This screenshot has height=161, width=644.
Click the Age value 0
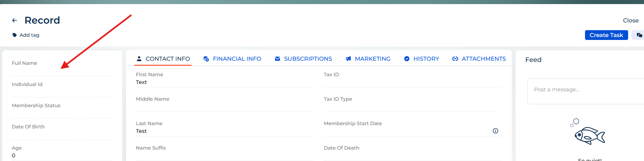[13, 155]
